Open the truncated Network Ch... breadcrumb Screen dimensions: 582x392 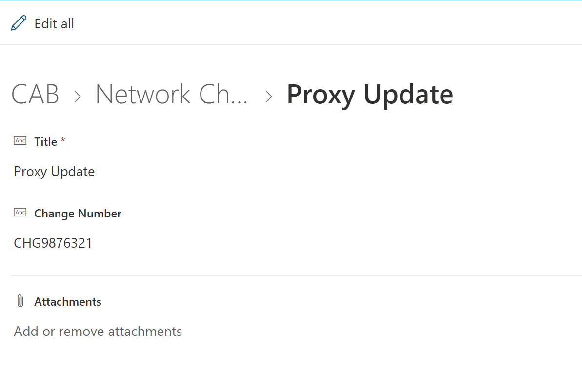(171, 94)
